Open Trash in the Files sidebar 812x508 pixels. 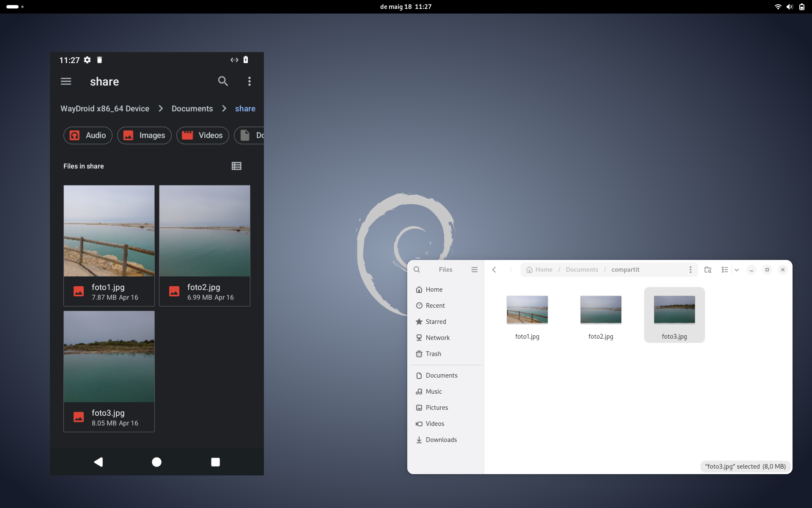click(446, 354)
